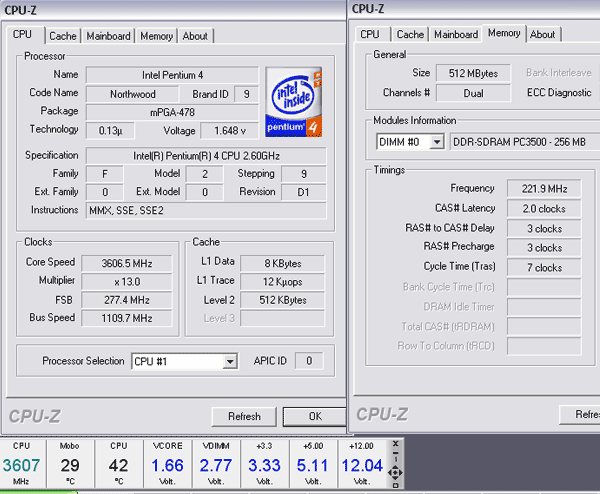Switch to Memory tab in left CPU-Z window
The height and width of the screenshot is (494, 600).
157,36
